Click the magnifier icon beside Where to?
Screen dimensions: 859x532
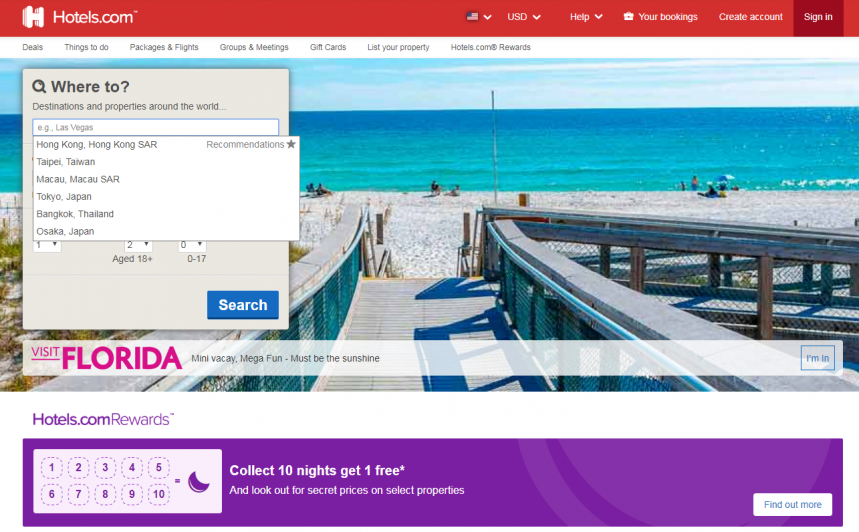click(x=39, y=87)
